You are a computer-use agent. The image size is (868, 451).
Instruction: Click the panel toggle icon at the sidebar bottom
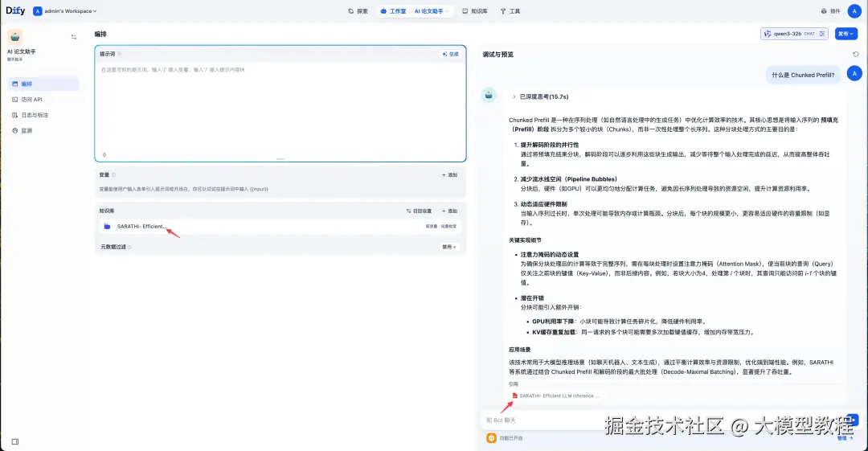(x=15, y=441)
